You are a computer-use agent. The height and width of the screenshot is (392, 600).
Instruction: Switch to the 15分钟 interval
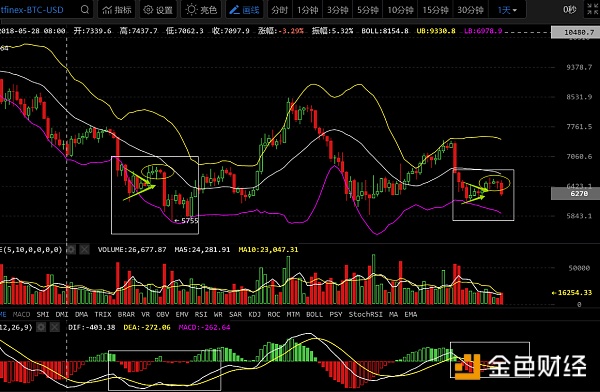435,10
